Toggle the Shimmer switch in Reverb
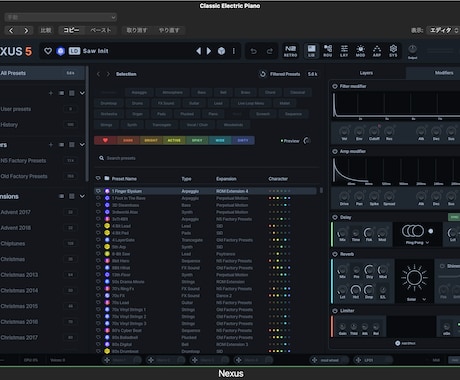Viewport: 460px width, 380px height. [x=442, y=266]
